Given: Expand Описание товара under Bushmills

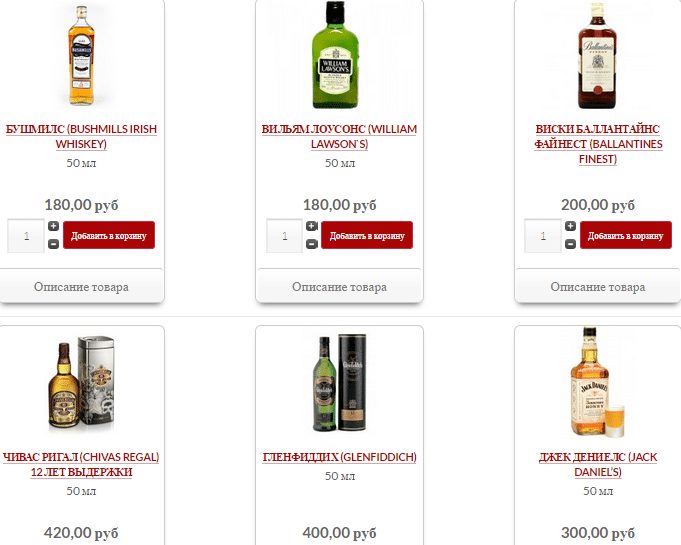Looking at the screenshot, I should click(x=81, y=287).
